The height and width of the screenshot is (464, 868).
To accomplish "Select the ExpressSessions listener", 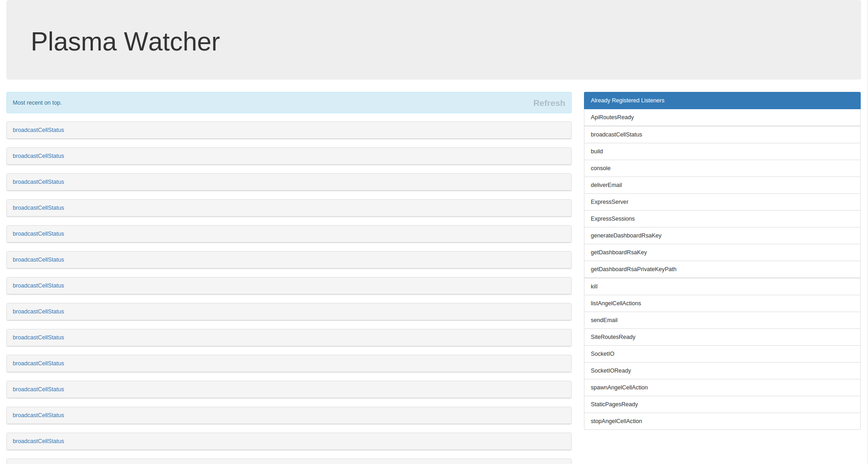I will click(x=612, y=219).
